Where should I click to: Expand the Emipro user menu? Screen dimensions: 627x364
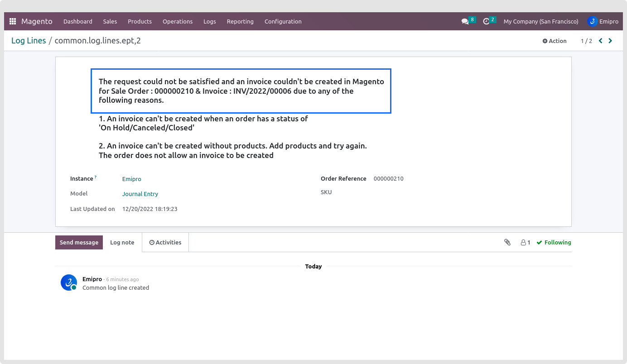pos(603,21)
